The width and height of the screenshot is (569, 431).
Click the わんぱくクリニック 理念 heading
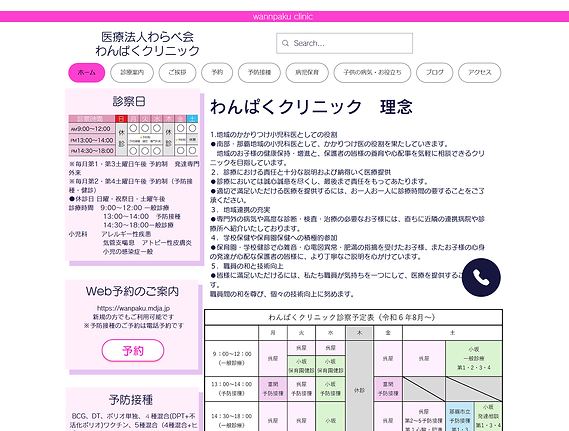311,107
